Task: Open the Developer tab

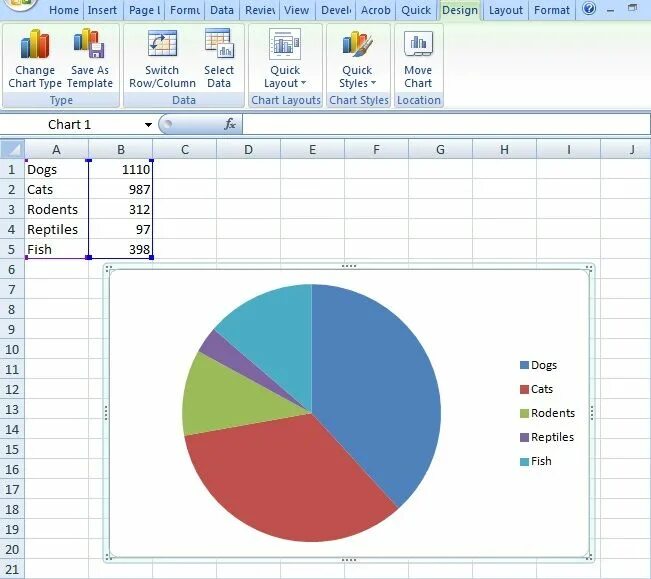Action: (x=336, y=10)
